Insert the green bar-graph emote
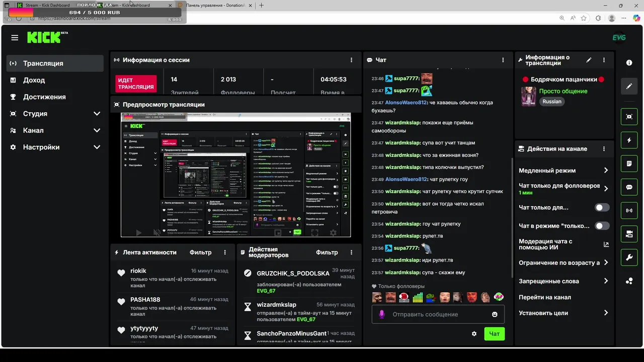Screen dimensions: 644x362 pyautogui.click(x=418, y=297)
